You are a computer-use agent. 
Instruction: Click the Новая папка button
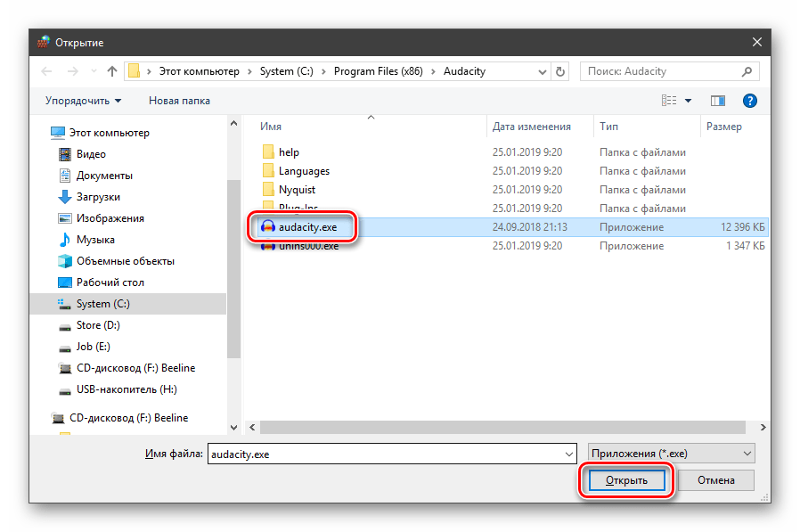pyautogui.click(x=179, y=101)
